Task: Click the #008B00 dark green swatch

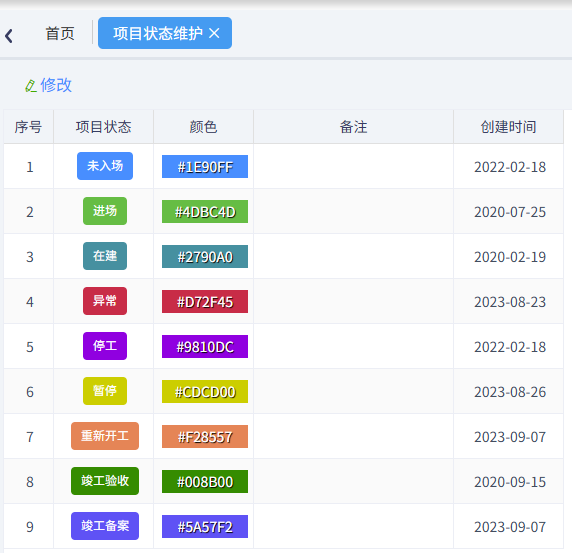Action: tap(205, 482)
